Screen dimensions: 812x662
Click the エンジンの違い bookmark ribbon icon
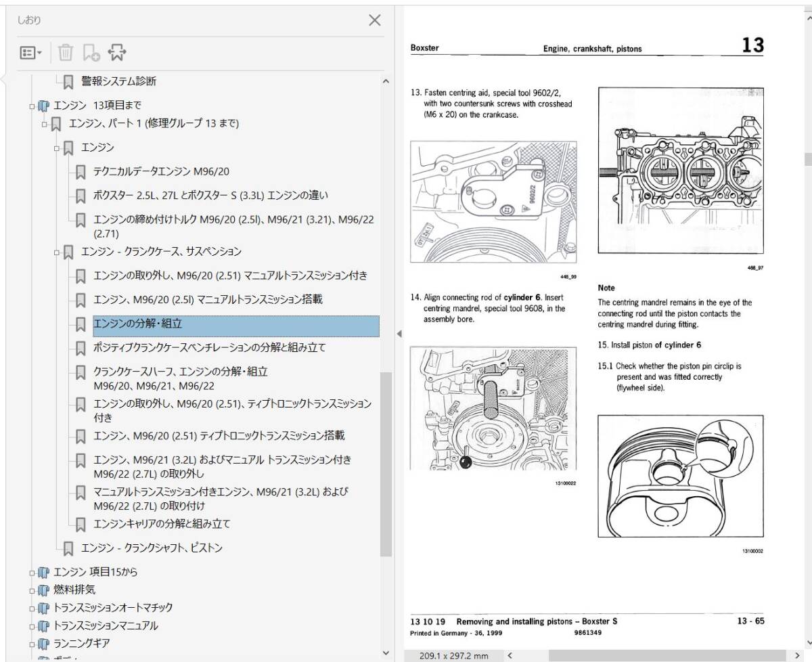[81, 196]
